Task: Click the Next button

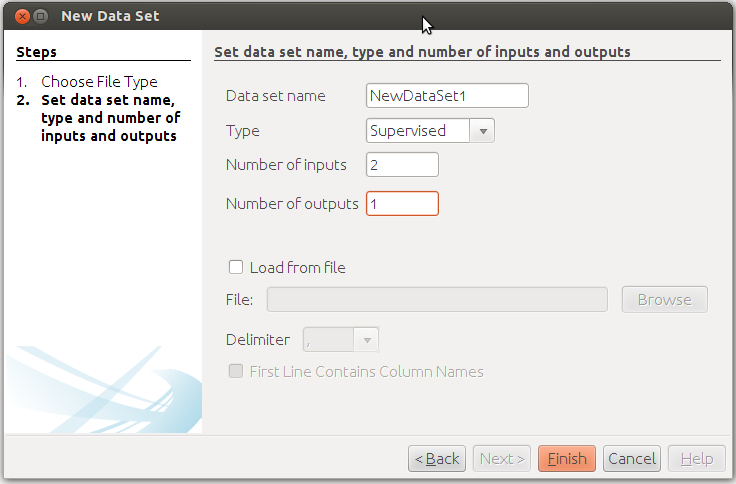Action: 502,459
